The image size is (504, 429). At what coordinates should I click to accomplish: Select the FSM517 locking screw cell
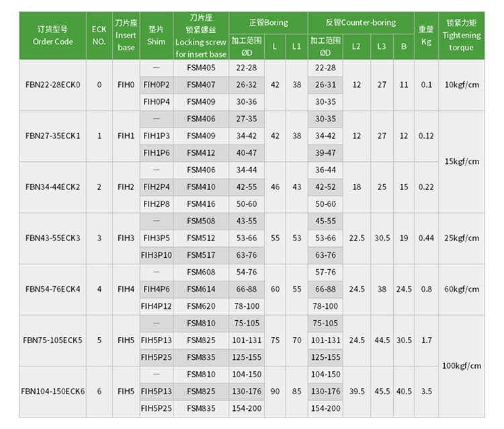pos(201,255)
